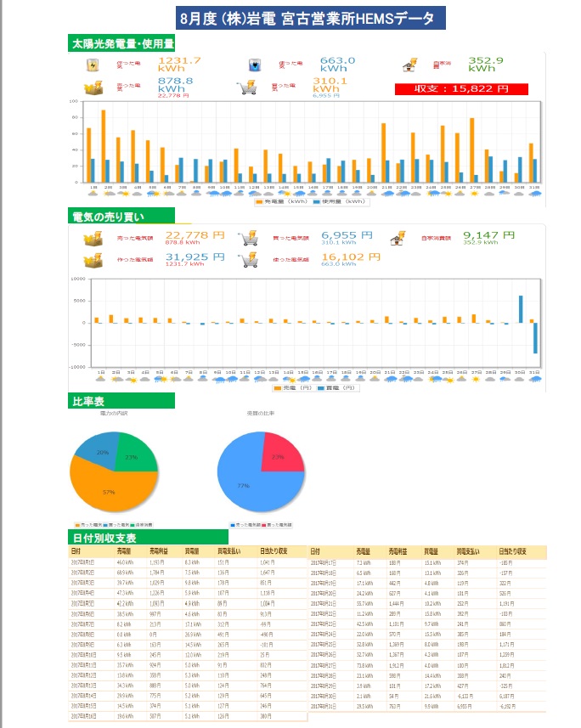Click the red 収支 15,822 円 banner
This screenshot has height=728, width=581.
(x=461, y=88)
